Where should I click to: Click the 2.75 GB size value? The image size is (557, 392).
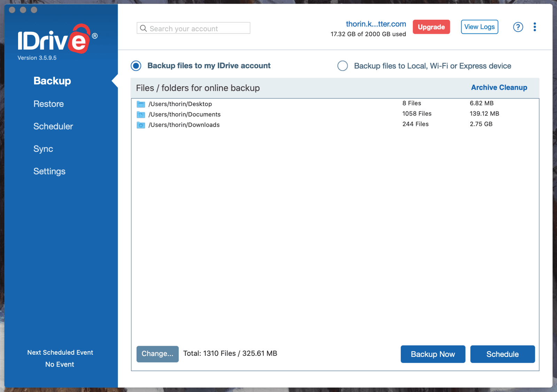pos(481,124)
